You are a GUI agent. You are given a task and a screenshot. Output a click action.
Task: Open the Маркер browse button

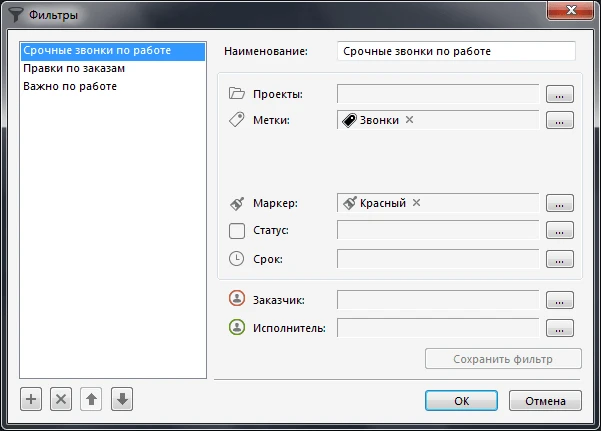point(560,203)
